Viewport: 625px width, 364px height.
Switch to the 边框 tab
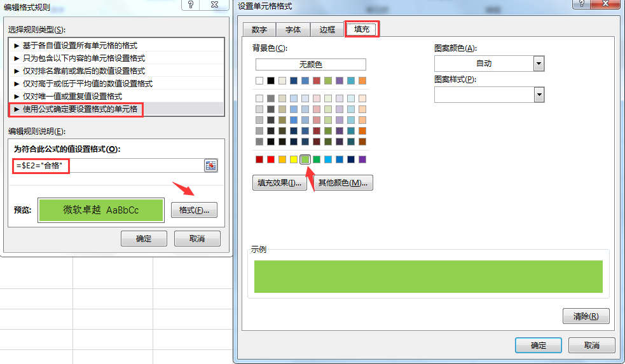(x=327, y=30)
